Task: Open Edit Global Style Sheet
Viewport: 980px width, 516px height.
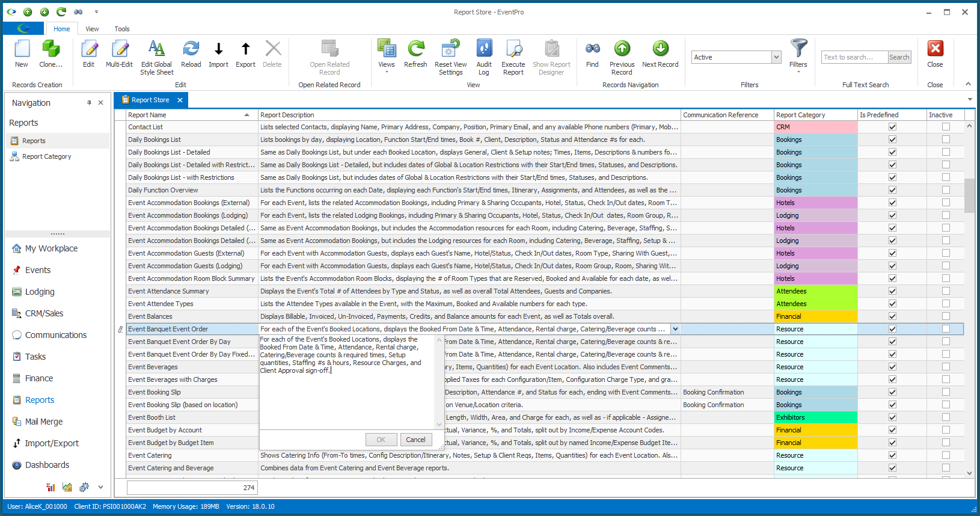Action: (x=156, y=58)
